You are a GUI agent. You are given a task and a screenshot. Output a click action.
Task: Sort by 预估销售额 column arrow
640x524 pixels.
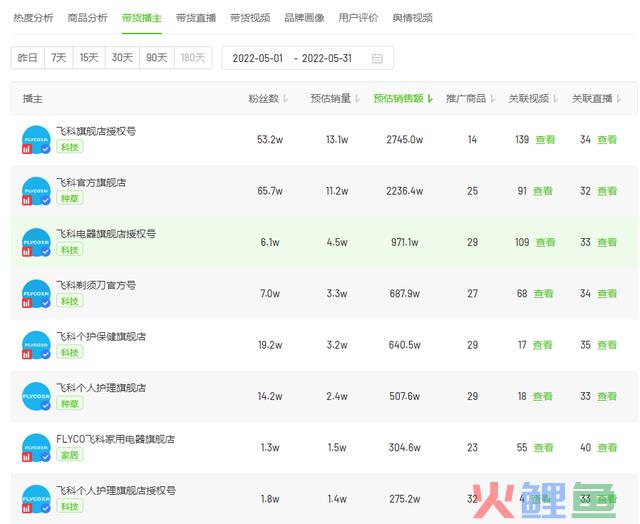click(x=430, y=99)
